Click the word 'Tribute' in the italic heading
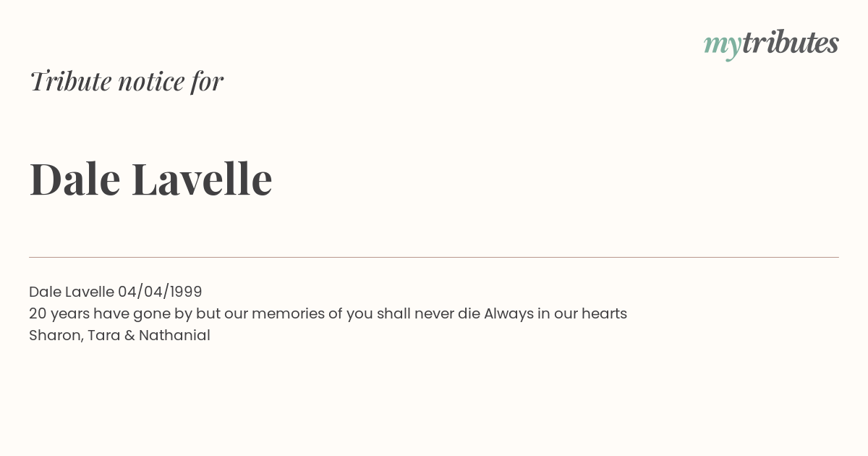868x456 pixels. [70, 81]
